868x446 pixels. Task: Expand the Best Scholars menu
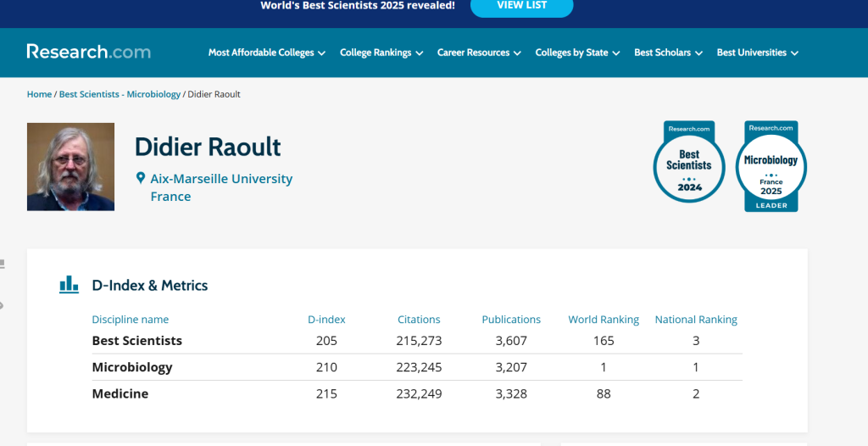[668, 53]
